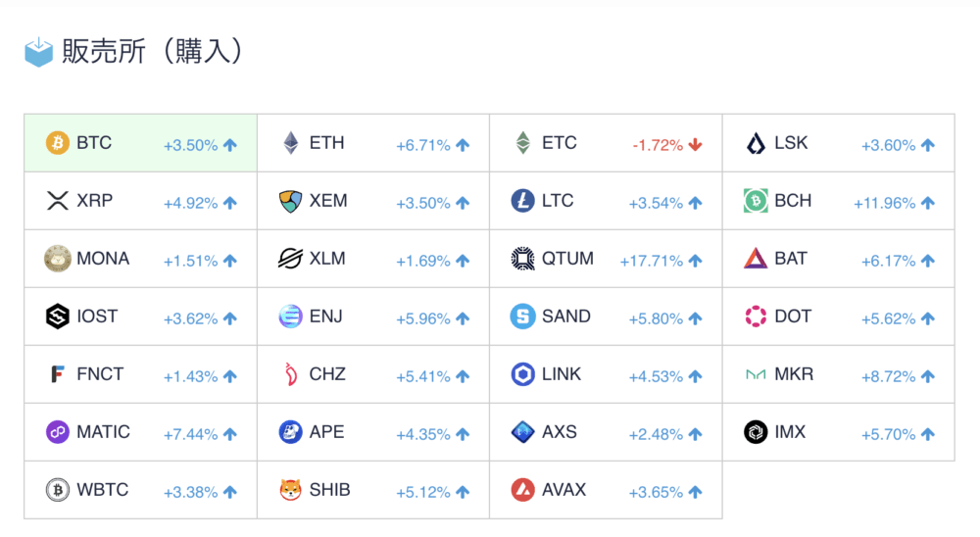Open the QTUM +17.71% cell
The height and width of the screenshot is (537, 980).
coord(606,259)
